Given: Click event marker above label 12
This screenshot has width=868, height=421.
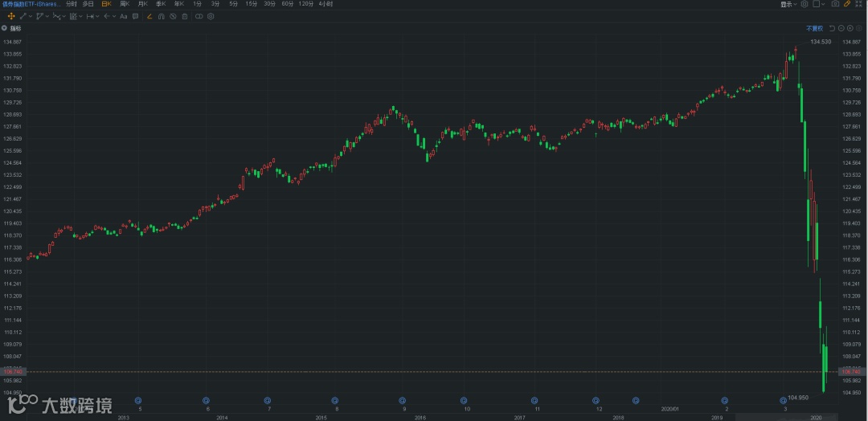Looking at the screenshot, I should [x=596, y=400].
